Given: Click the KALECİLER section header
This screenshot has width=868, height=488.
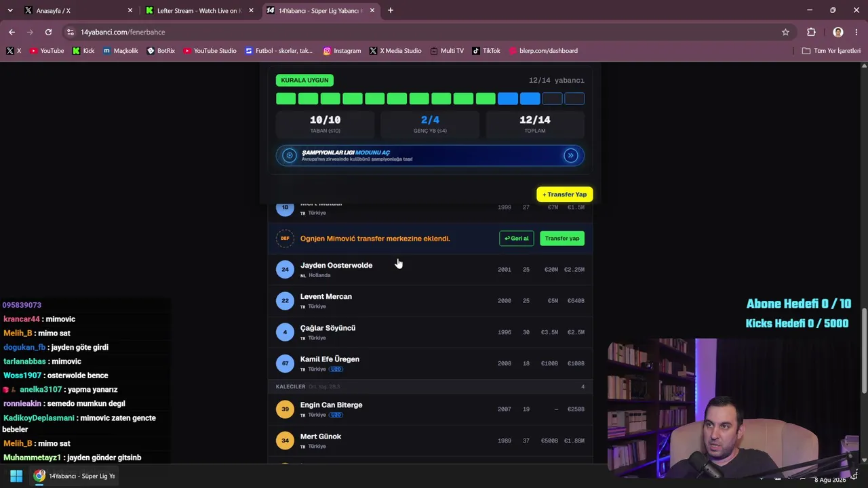Looking at the screenshot, I should click(x=430, y=386).
